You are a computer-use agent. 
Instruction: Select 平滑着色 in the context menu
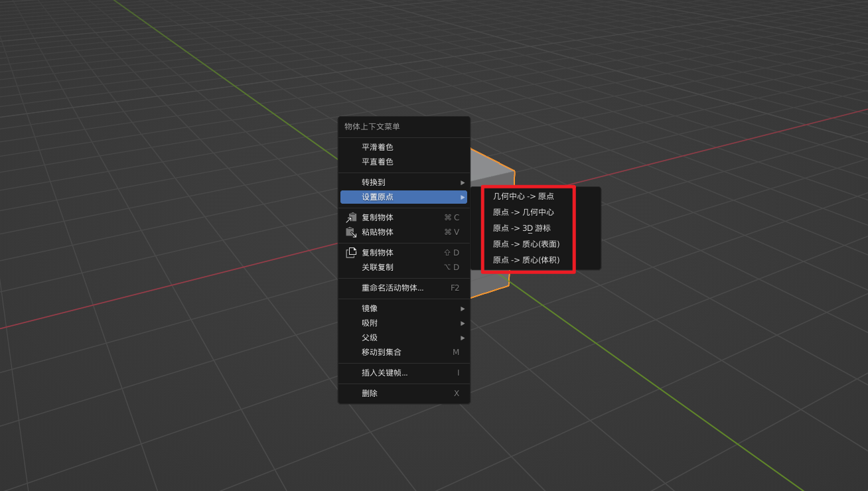403,147
